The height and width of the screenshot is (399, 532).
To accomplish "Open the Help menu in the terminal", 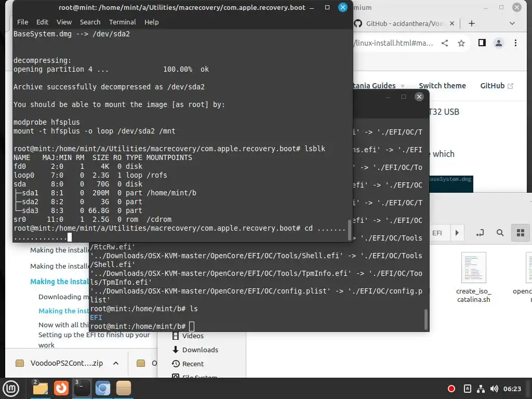I will click(x=151, y=22).
